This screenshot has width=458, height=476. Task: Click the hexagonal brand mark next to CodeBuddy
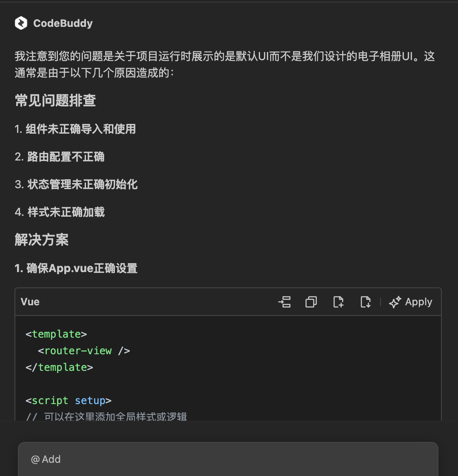20,23
